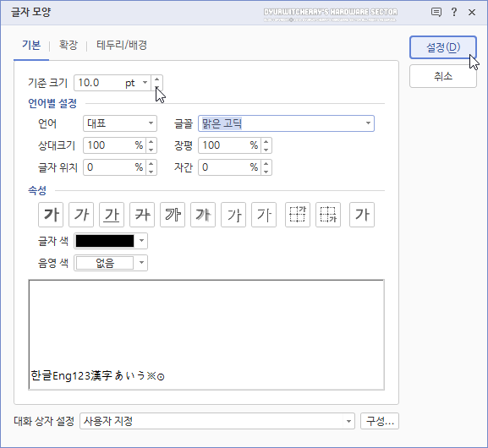Close the 글자 모양 dialog

point(472,12)
